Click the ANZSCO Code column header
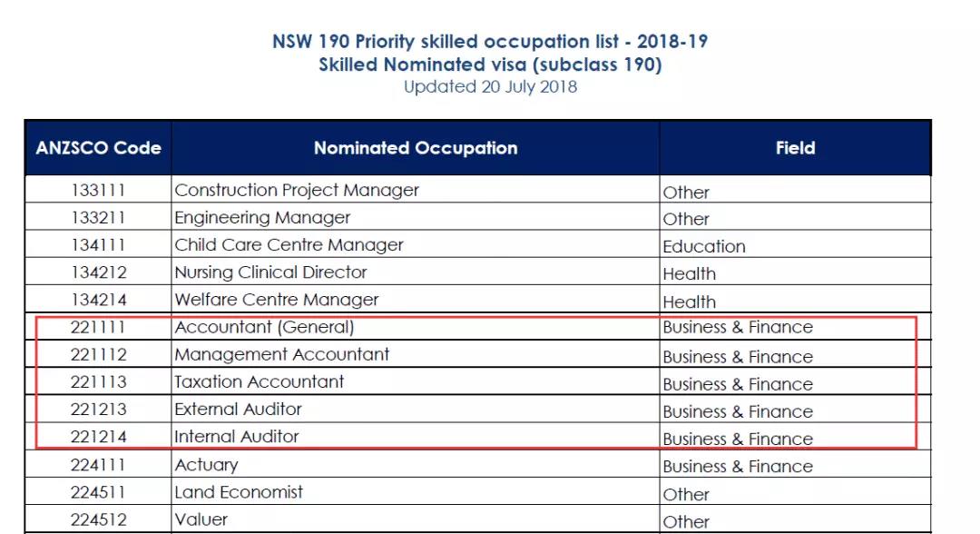The image size is (980, 534). (x=98, y=148)
